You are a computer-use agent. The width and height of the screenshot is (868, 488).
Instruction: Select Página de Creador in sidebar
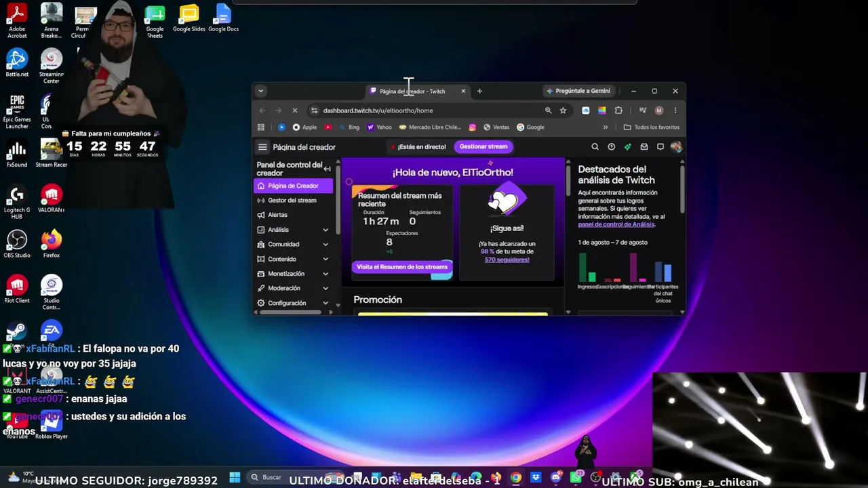293,186
